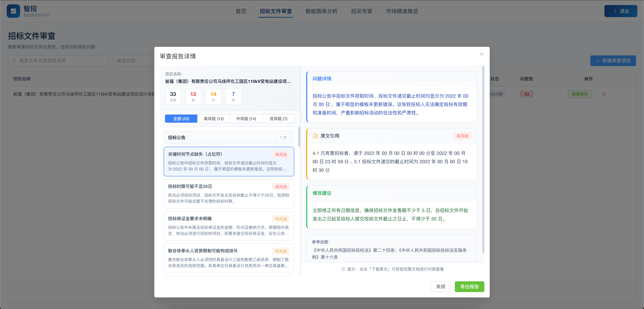Click the 操作 column header
The image size is (644, 309).
(x=588, y=79)
